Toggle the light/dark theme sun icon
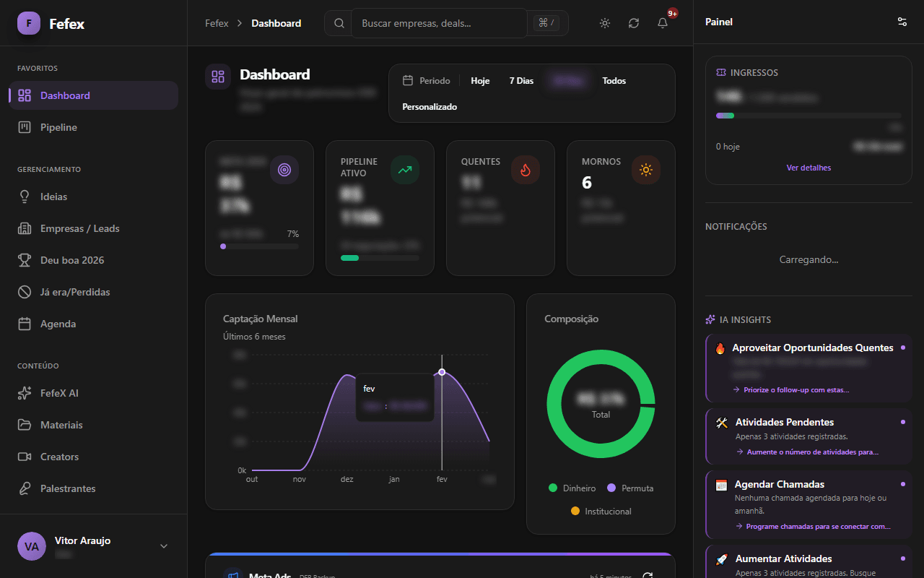924x578 pixels. (605, 23)
